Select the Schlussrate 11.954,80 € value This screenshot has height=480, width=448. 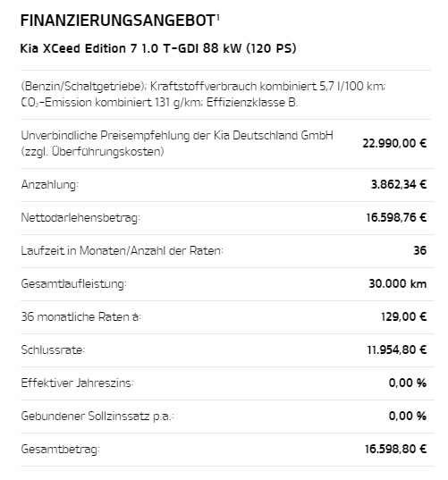point(397,349)
